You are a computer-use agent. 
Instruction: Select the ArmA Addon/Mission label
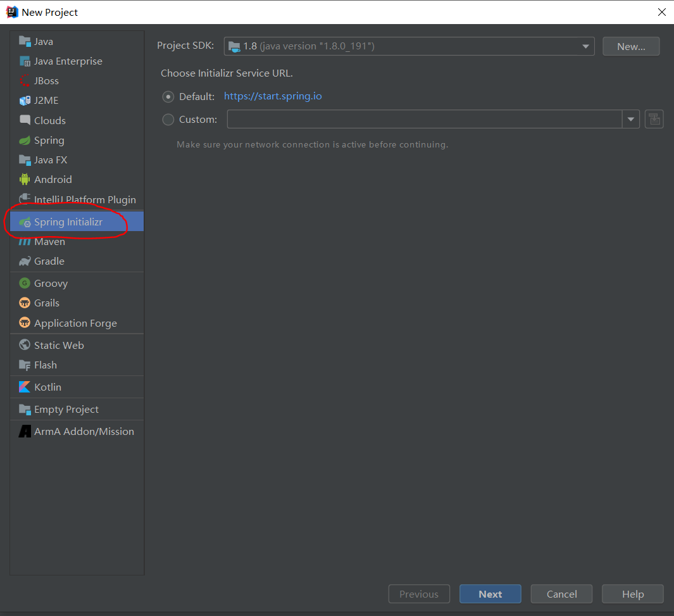(x=84, y=431)
